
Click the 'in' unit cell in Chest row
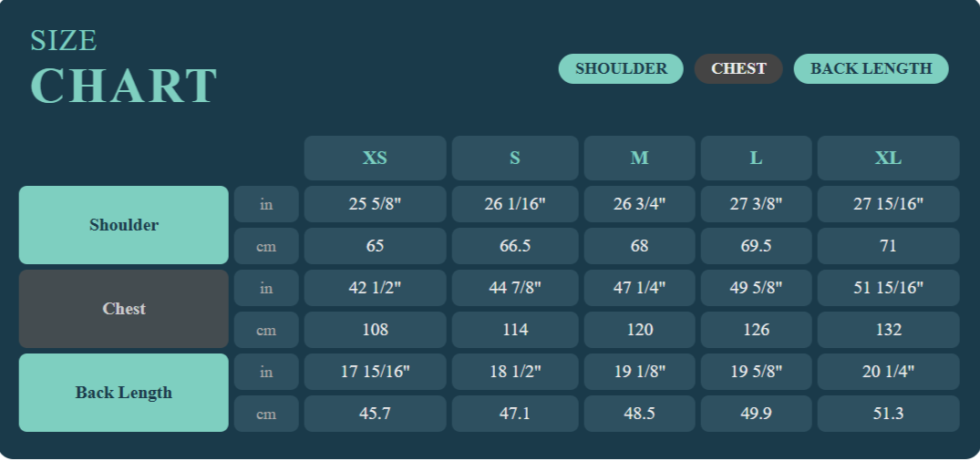point(266,288)
